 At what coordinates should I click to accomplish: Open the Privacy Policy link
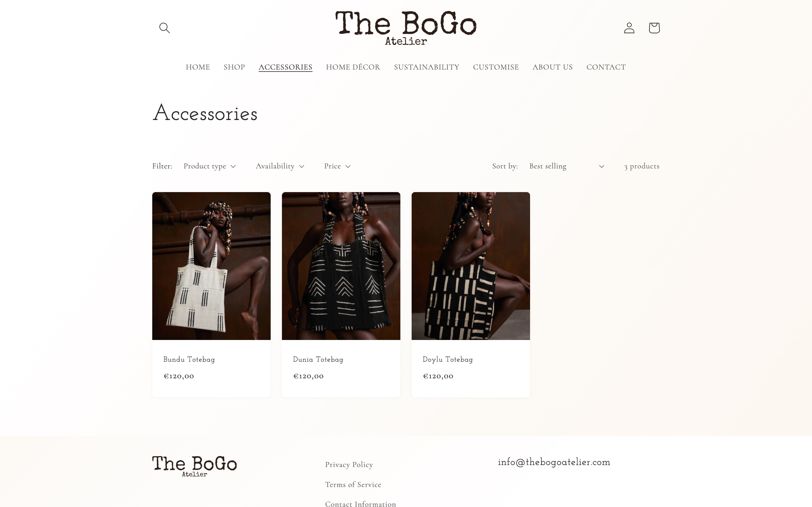pos(349,465)
